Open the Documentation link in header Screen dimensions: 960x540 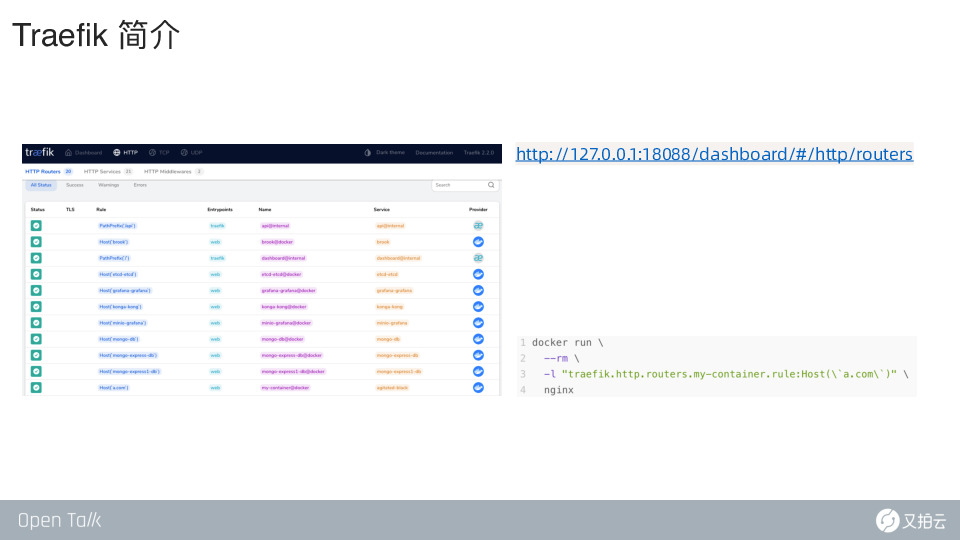point(434,152)
